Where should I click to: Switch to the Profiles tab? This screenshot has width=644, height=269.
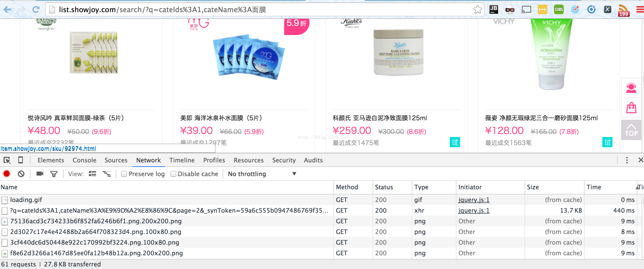tap(214, 160)
